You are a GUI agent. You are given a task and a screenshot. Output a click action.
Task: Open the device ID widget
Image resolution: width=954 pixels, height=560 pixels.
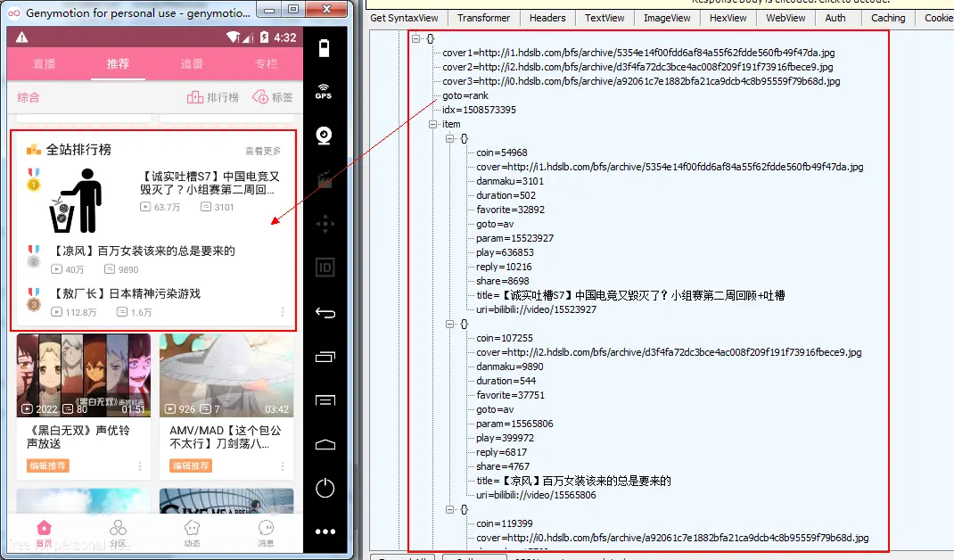tap(325, 268)
